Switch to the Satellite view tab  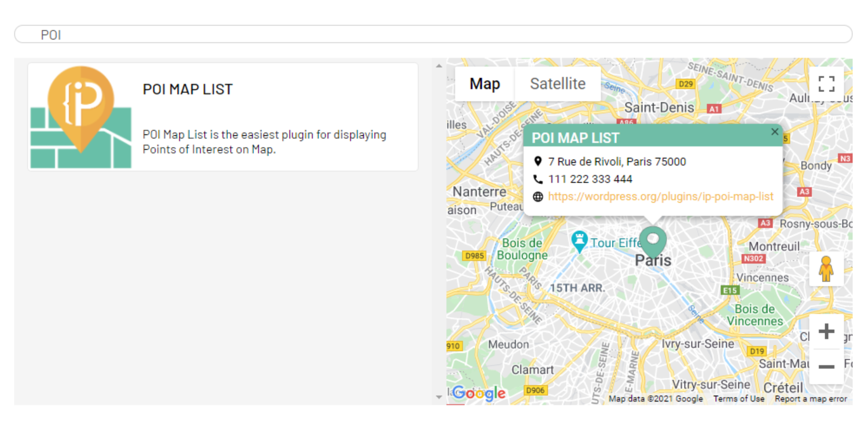tap(558, 84)
